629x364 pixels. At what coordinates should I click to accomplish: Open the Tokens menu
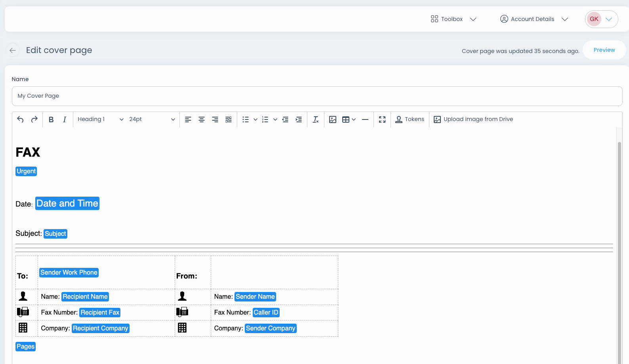pyautogui.click(x=410, y=119)
